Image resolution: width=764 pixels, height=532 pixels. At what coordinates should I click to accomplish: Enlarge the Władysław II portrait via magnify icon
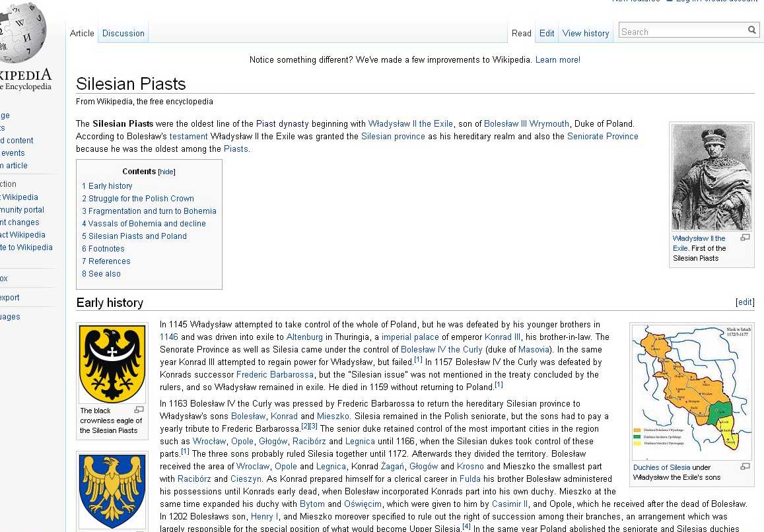coord(745,238)
